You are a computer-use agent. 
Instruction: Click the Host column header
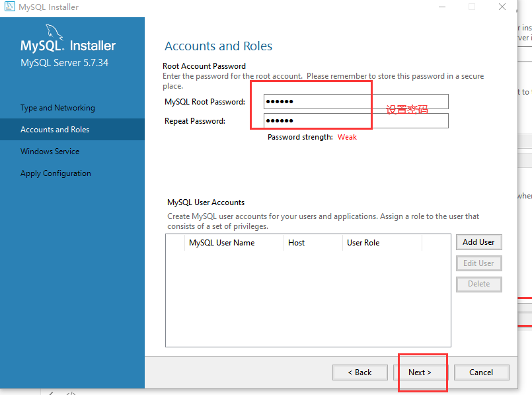pyautogui.click(x=313, y=243)
